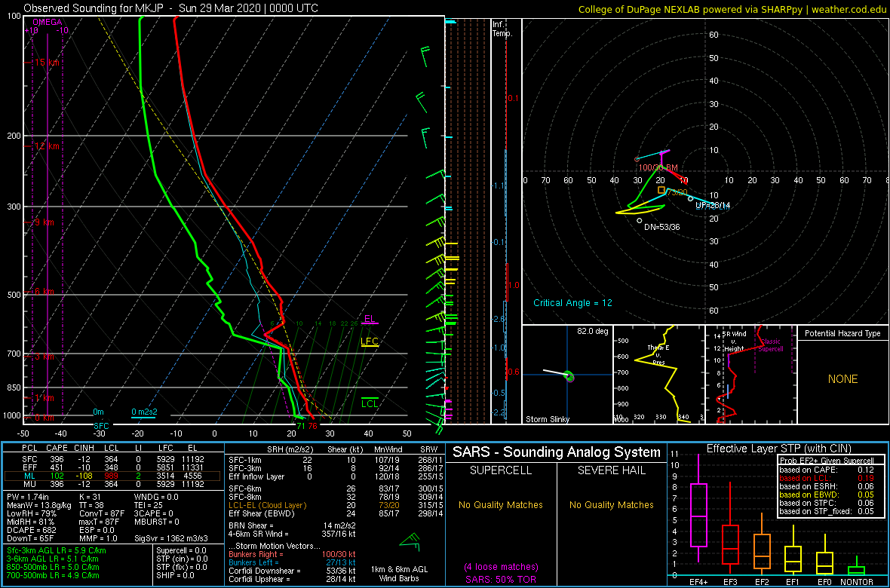Click the Eff Shear (EBWD) row
The width and height of the screenshot is (890, 588).
336,513
